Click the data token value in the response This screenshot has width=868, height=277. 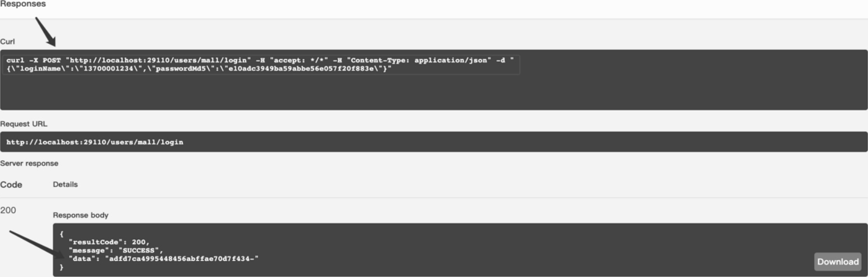(181, 258)
